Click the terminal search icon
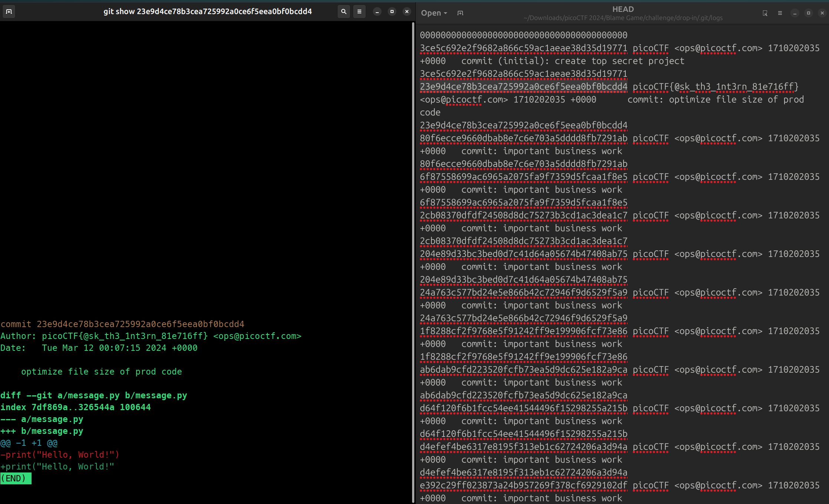Viewport: 829px width, 504px height. pos(344,11)
